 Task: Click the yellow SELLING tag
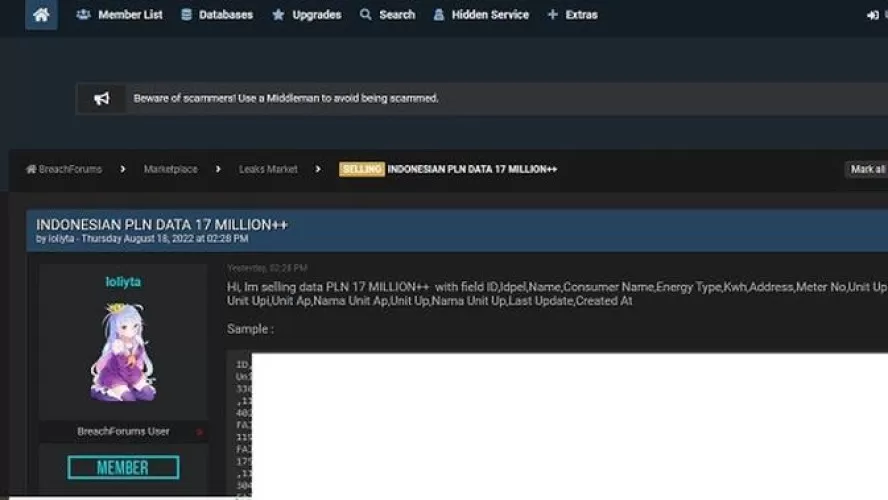click(361, 170)
